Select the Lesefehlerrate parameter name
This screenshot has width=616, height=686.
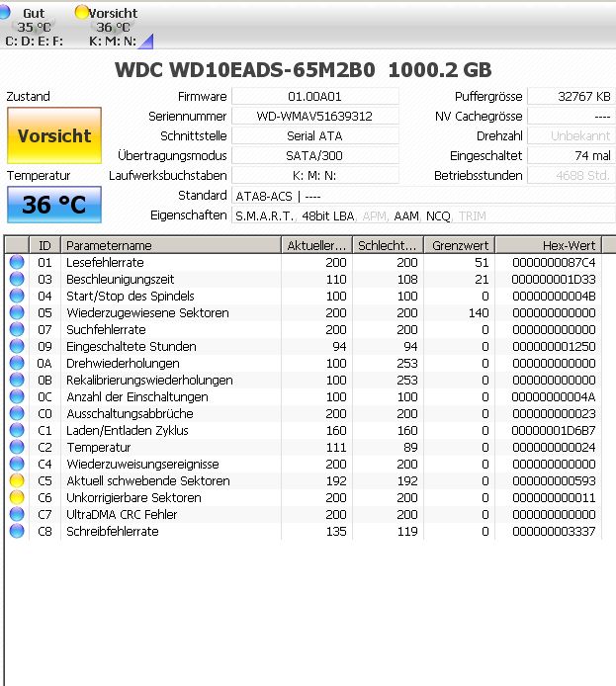105,262
